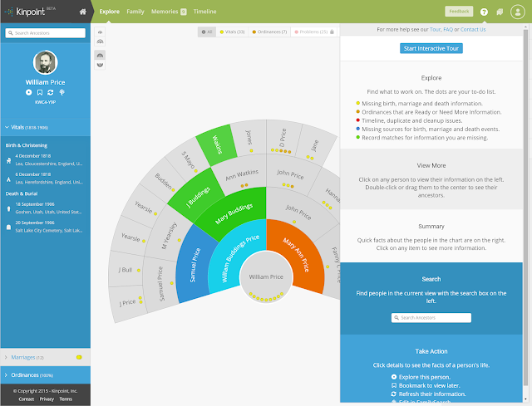Click the birth icon beside 4 December 1818

9,160
